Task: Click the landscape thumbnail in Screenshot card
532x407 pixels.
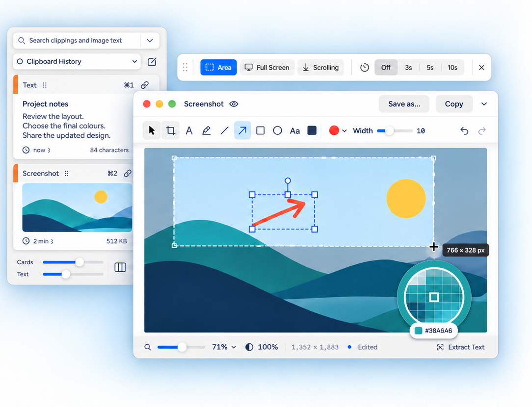Action: 77,208
